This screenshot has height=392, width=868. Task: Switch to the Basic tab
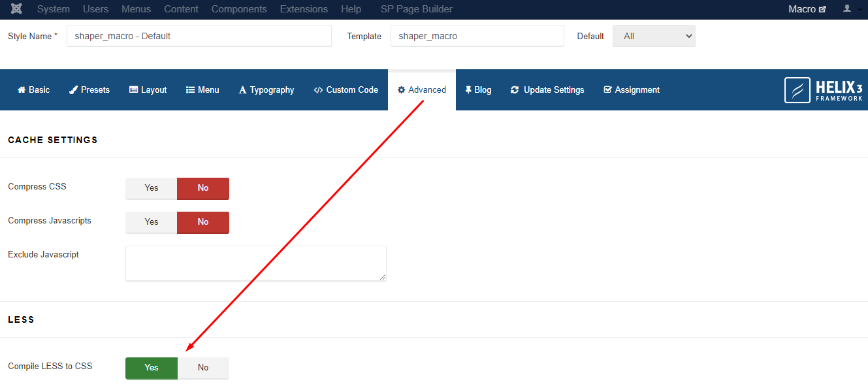coord(33,90)
